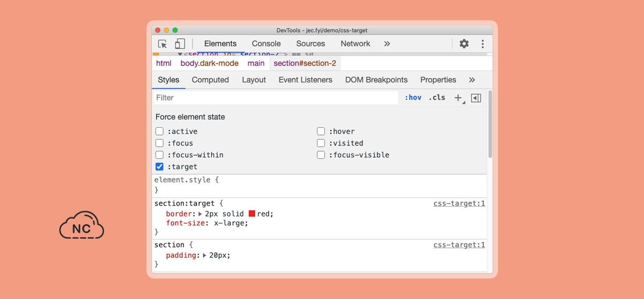The height and width of the screenshot is (299, 644).
Task: Select the Styles sidebar tab
Action: (168, 80)
